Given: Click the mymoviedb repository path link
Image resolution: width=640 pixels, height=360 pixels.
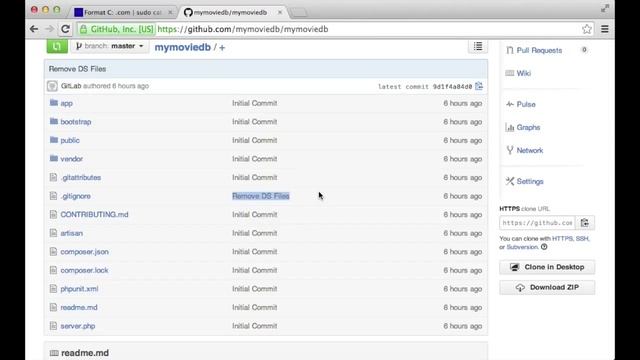Looking at the screenshot, I should pos(182,47).
